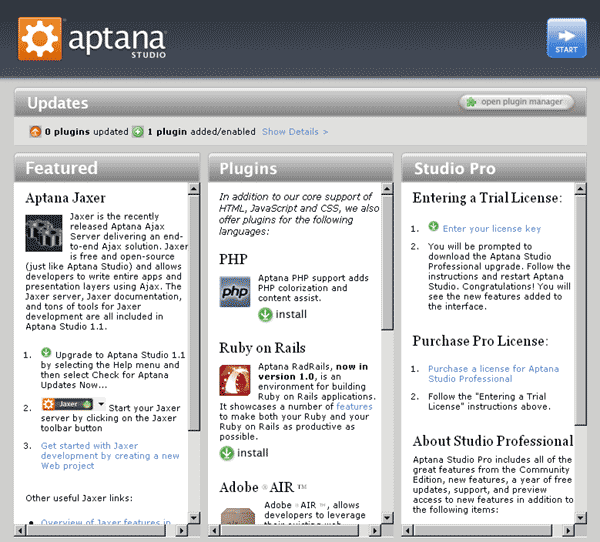Click the Adobe AIR box icon
Image resolution: width=600 pixels, height=542 pixels.
click(x=238, y=516)
